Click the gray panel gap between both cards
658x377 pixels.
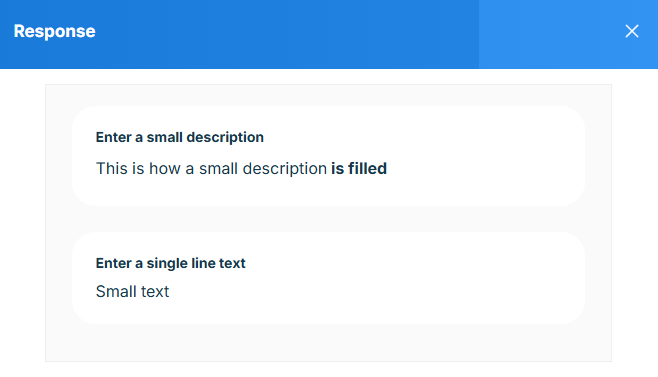328,219
